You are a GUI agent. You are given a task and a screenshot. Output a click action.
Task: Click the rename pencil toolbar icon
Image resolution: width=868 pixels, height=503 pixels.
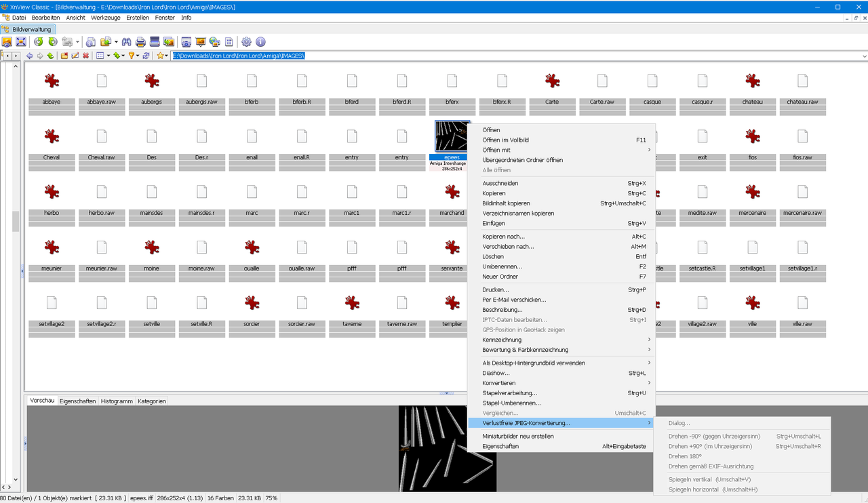(x=75, y=56)
